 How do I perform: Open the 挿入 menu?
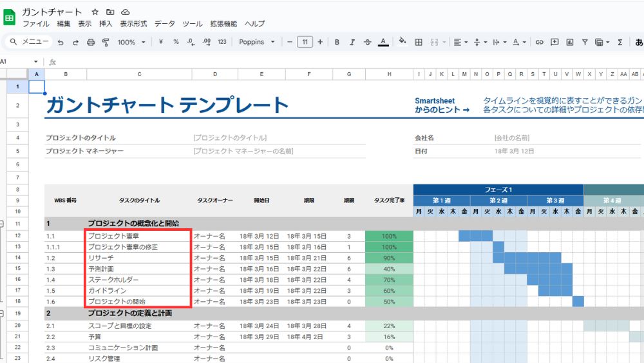click(106, 24)
